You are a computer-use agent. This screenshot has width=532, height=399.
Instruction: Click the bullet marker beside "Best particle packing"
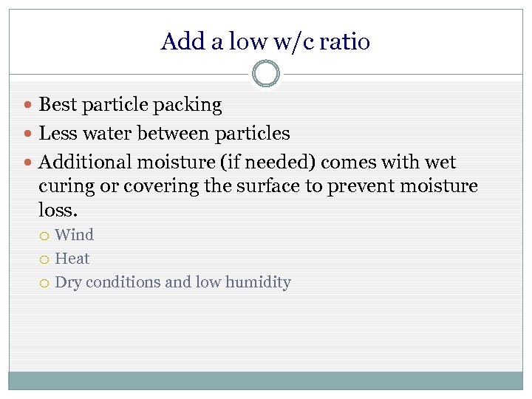tap(28, 106)
